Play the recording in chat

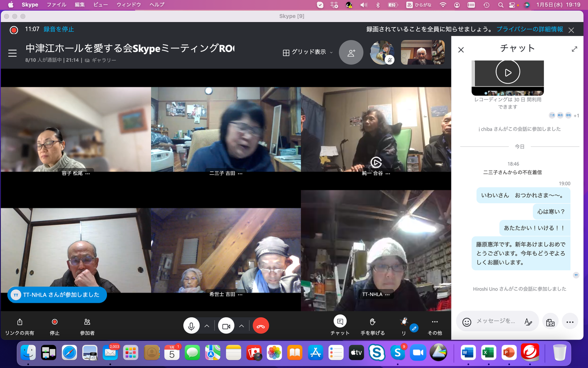tap(508, 72)
